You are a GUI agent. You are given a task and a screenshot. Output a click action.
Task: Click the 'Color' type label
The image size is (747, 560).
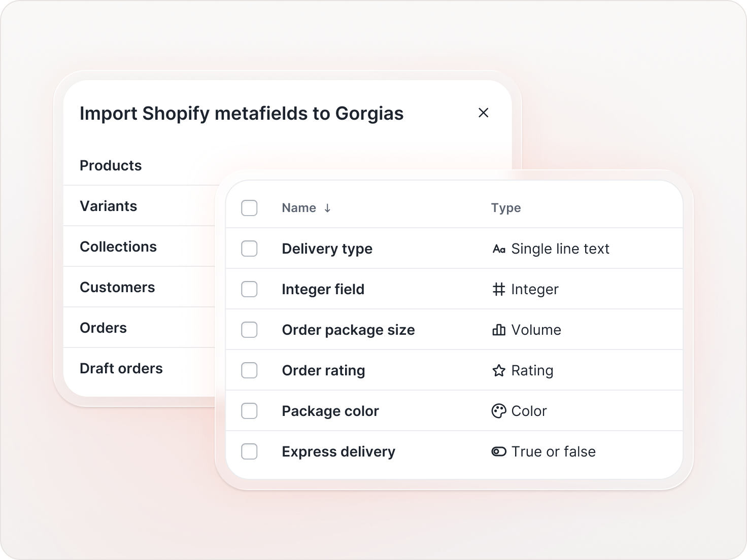click(x=529, y=411)
